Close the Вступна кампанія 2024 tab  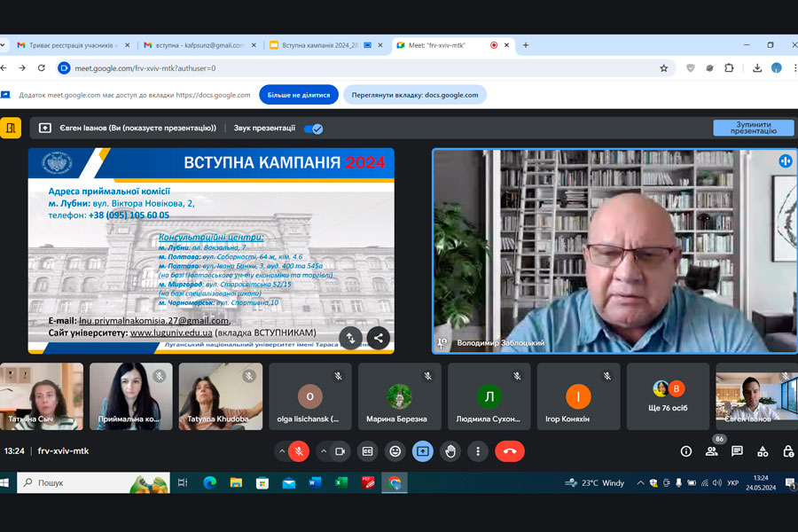[380, 45]
